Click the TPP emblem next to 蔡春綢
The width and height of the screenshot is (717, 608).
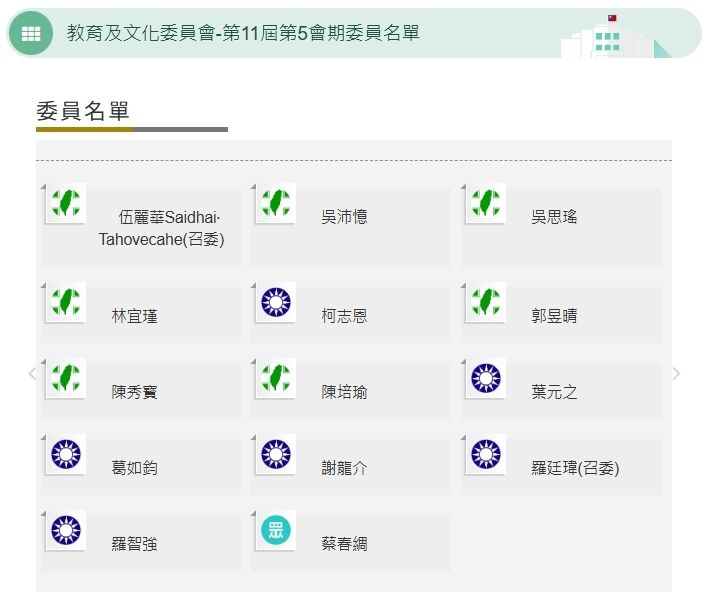pos(276,530)
